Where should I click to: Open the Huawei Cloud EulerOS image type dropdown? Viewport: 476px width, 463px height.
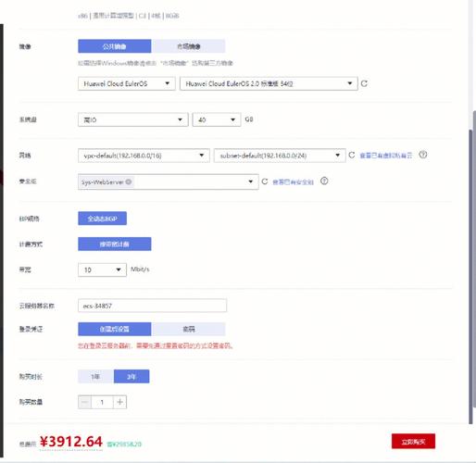127,83
